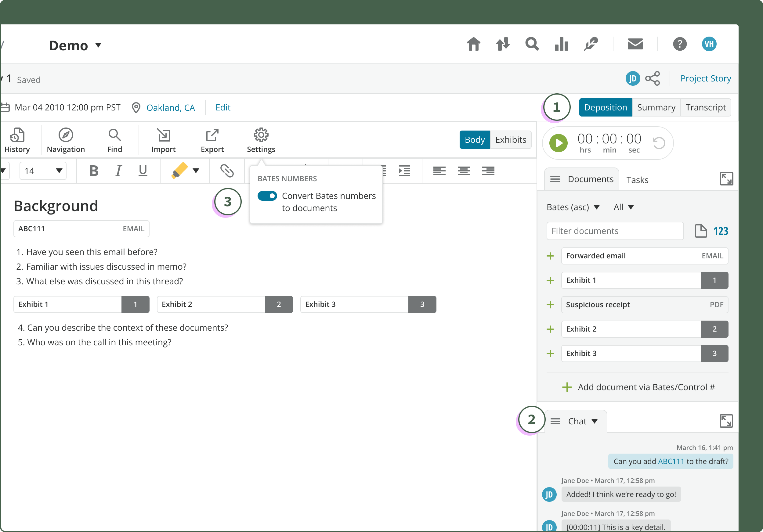This screenshot has height=532, width=763.
Task: Toggle bold text formatting
Action: coord(94,171)
